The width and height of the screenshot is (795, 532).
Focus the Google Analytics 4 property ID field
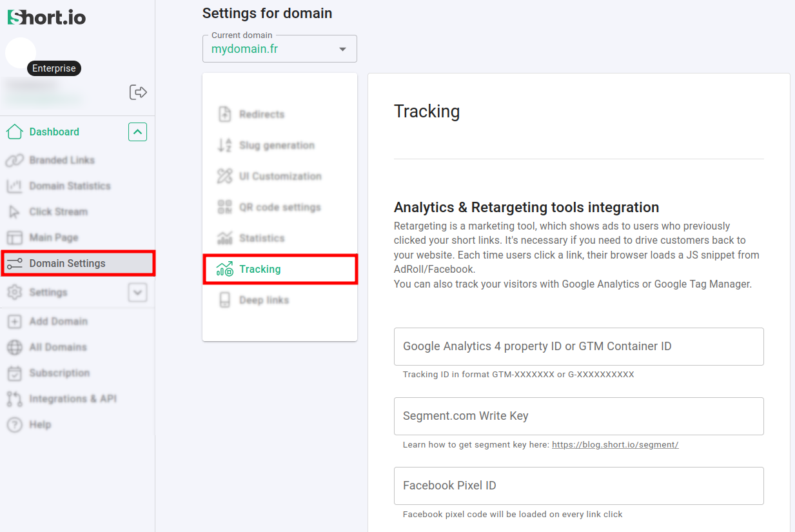click(x=578, y=346)
